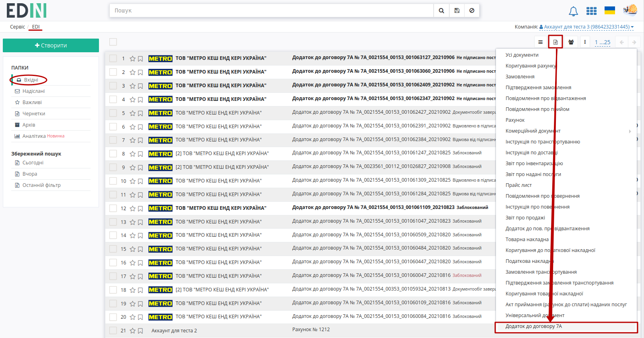
Task: Bookmark document in row 15
Action: 140,249
